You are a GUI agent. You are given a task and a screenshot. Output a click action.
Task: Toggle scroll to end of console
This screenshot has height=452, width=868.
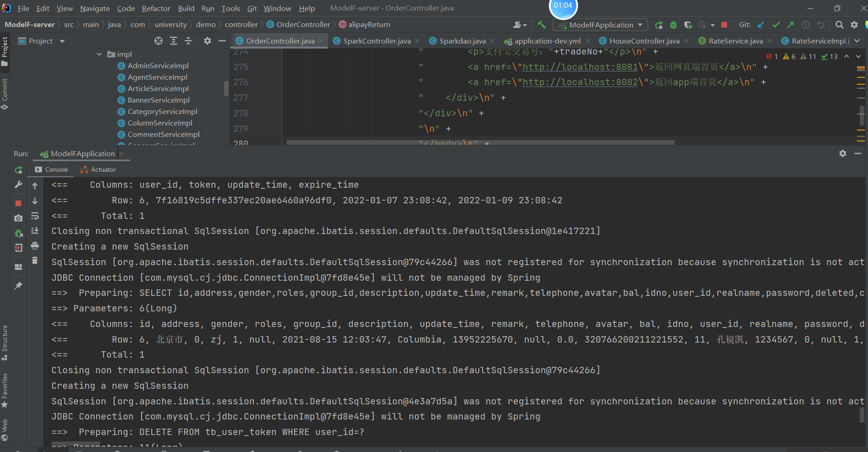35,230
